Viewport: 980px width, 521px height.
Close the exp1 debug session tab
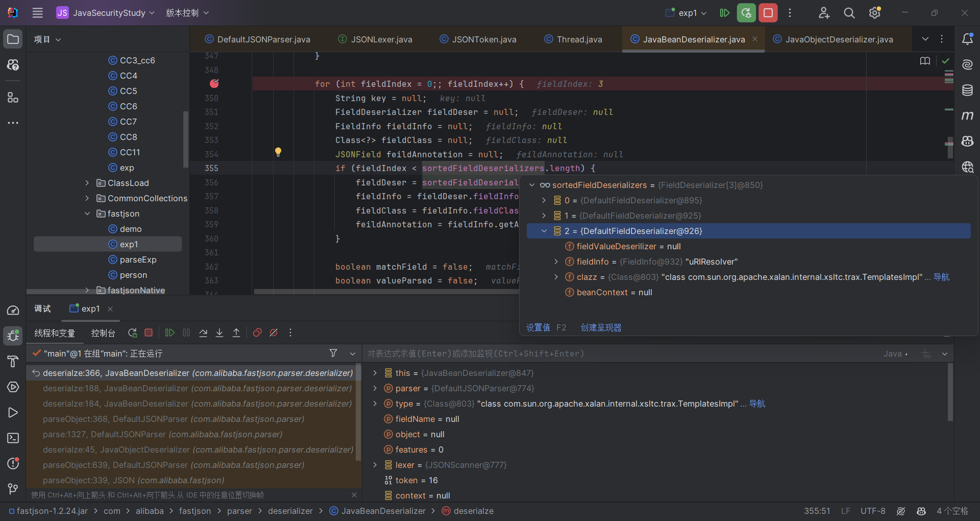110,309
